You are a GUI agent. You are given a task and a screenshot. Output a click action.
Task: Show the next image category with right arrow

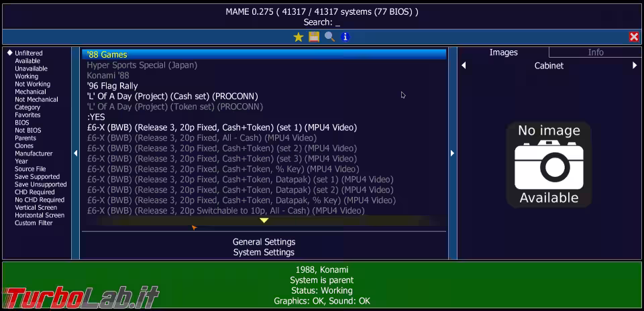[635, 66]
